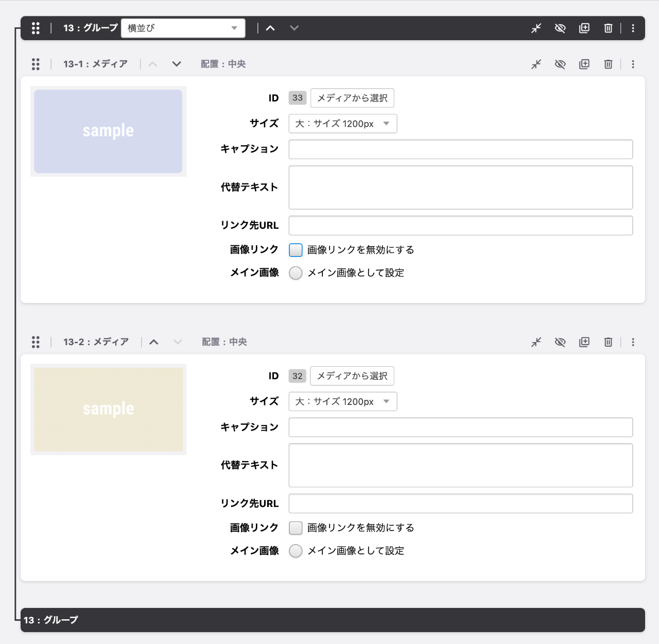This screenshot has height=644, width=659.
Task: Duplicate unit 13-2 メディア
Action: click(x=584, y=342)
